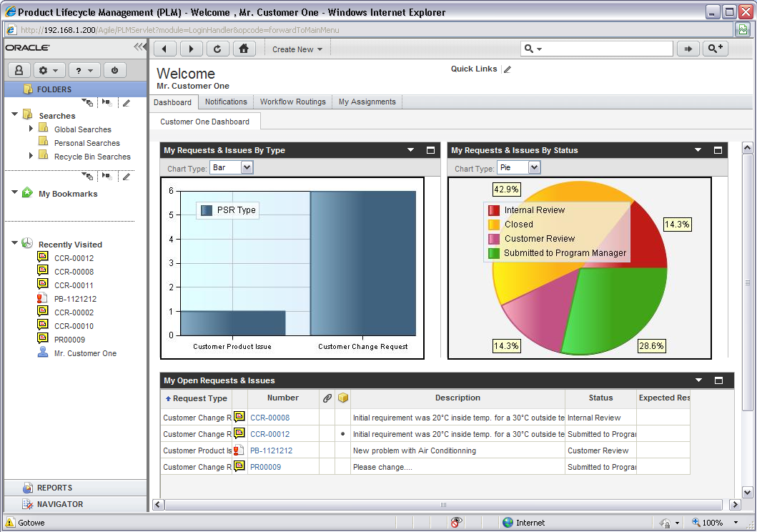Click the expand-all icon above Searches

pos(87,102)
